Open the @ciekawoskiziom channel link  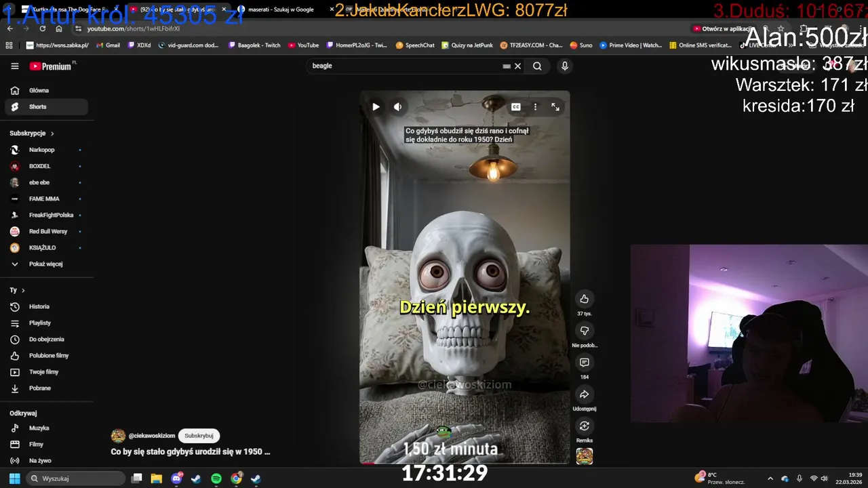coord(152,436)
